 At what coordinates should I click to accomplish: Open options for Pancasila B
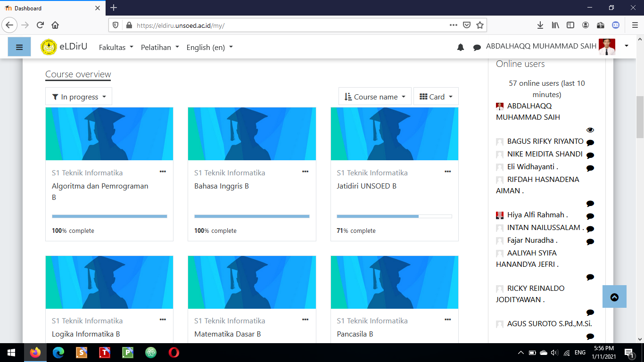(x=447, y=320)
